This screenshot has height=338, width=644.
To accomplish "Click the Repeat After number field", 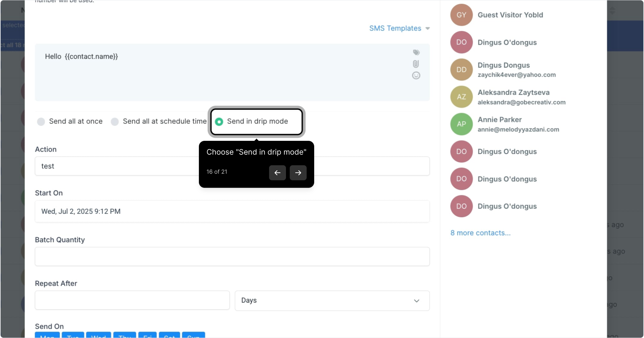I will (x=132, y=300).
